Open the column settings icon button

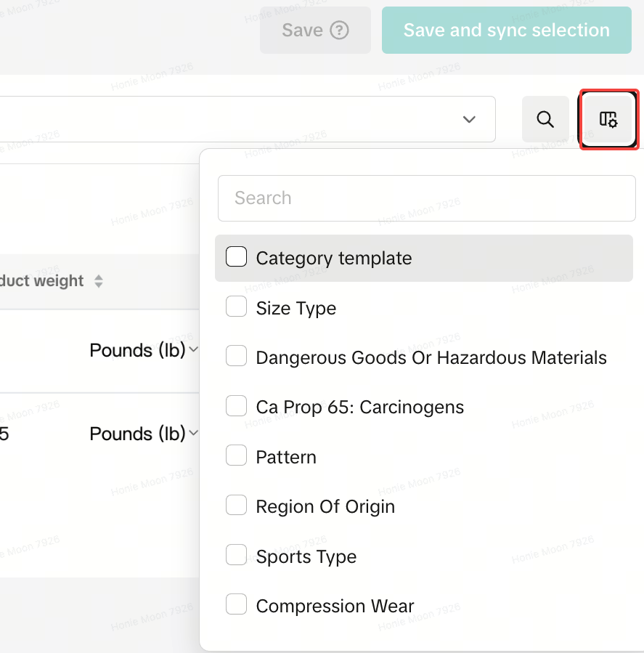point(608,119)
